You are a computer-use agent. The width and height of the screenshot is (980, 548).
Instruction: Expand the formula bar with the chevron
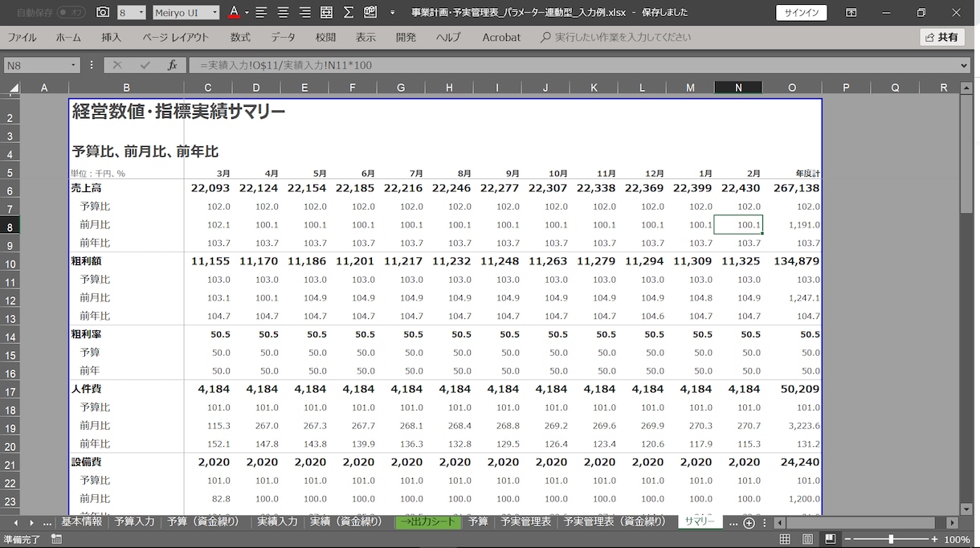tap(965, 65)
